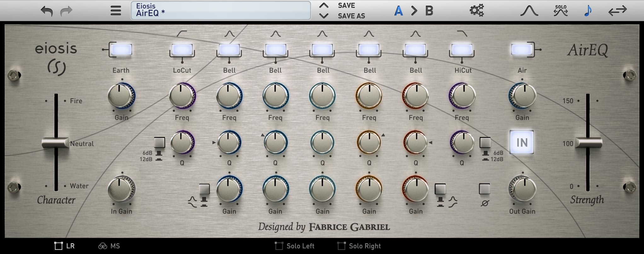
Task: Click the HiCut Freq knob
Action: click(x=462, y=96)
